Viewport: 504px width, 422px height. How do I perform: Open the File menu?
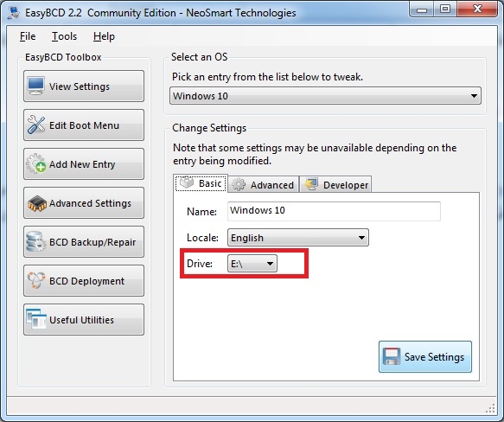tap(28, 36)
